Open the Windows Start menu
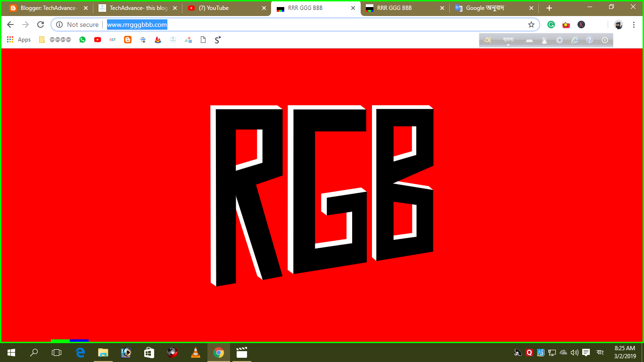Image resolution: width=644 pixels, height=362 pixels. point(11,353)
